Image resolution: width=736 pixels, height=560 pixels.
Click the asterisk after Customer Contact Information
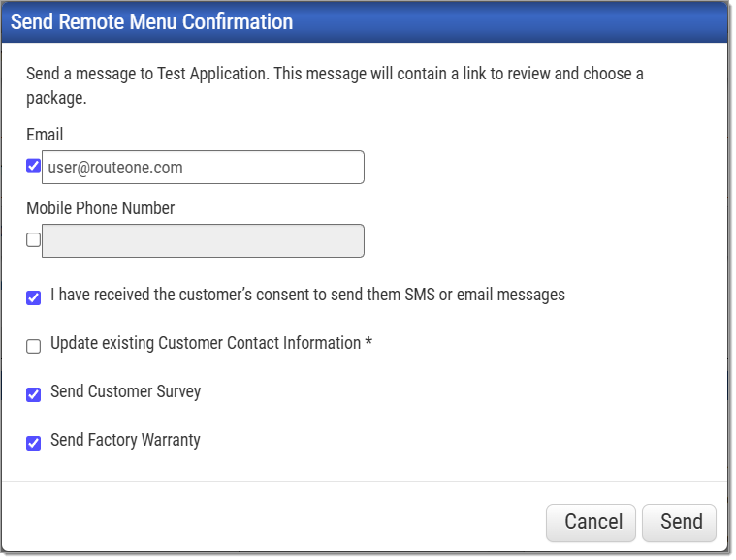368,341
